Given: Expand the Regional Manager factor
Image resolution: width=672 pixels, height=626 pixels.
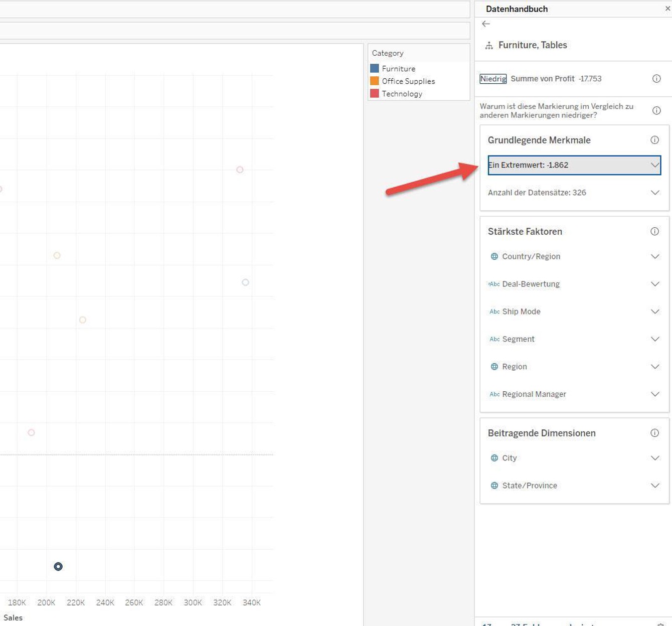Looking at the screenshot, I should [x=654, y=394].
